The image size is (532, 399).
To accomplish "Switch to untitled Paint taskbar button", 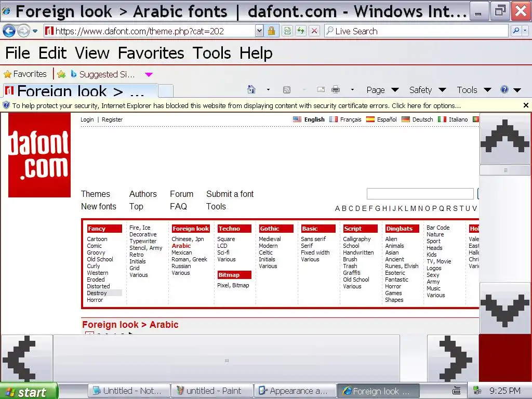I will (212, 391).
